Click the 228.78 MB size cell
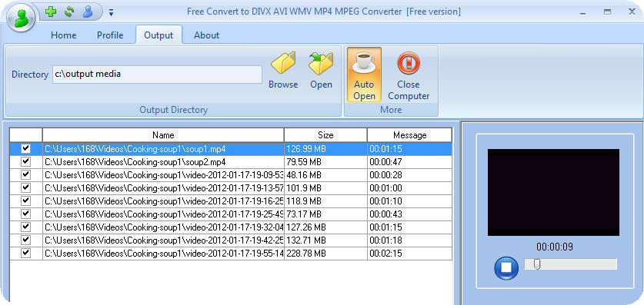Image resolution: width=644 pixels, height=305 pixels. [x=325, y=254]
